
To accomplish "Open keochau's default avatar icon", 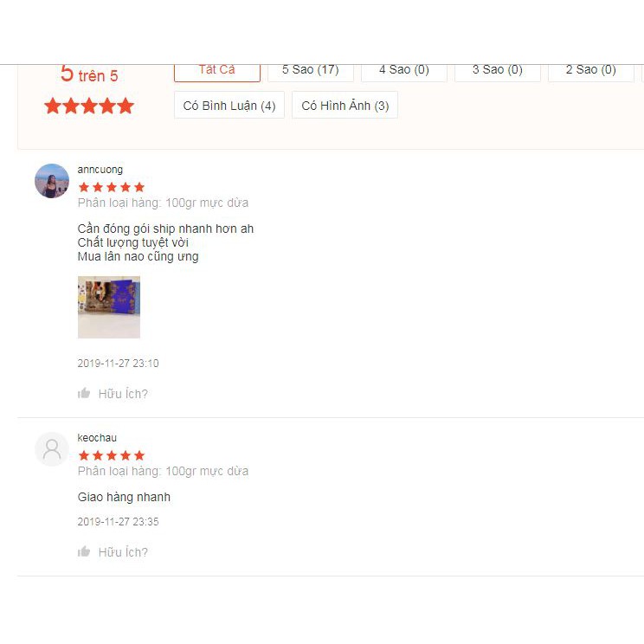I will pos(52,449).
